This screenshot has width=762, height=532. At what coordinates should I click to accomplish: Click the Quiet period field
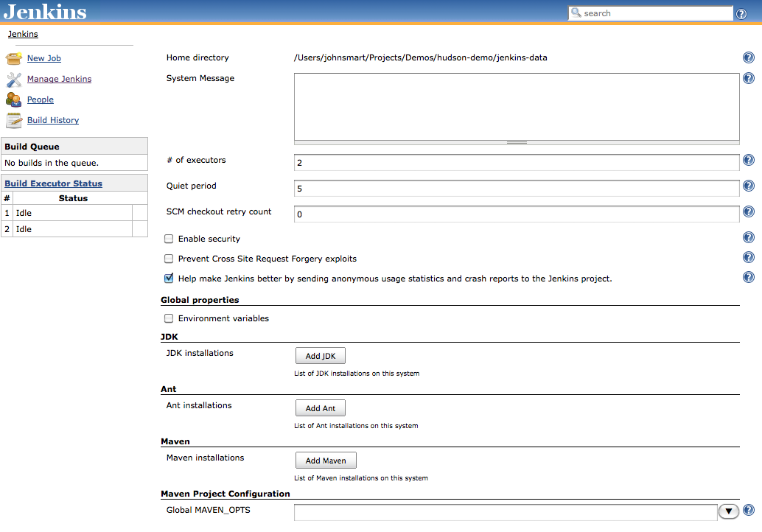(517, 189)
